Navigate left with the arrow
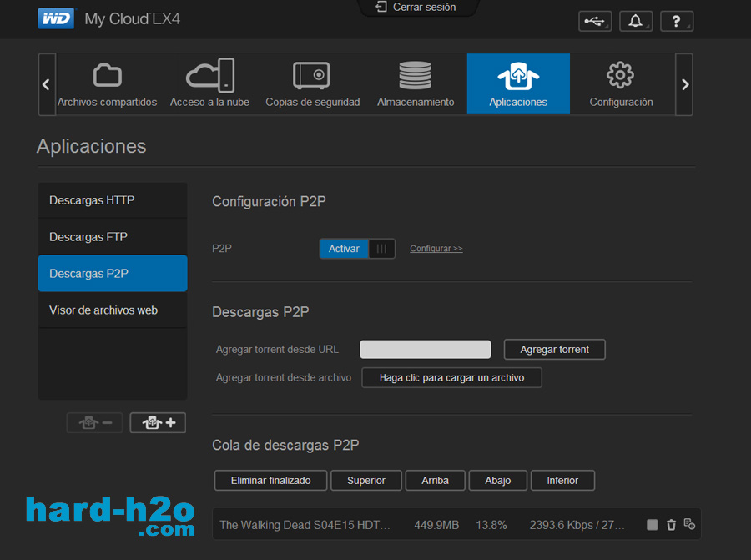Viewport: 751px width, 560px height. point(47,85)
